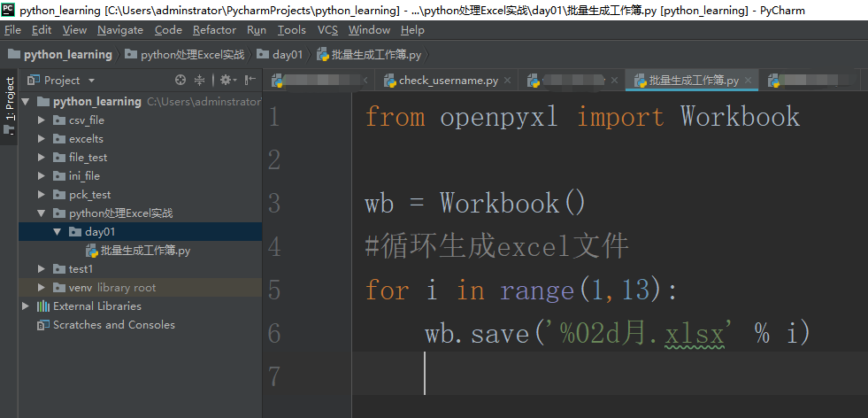Click the day01 folder icon in breadcrumb

point(263,54)
